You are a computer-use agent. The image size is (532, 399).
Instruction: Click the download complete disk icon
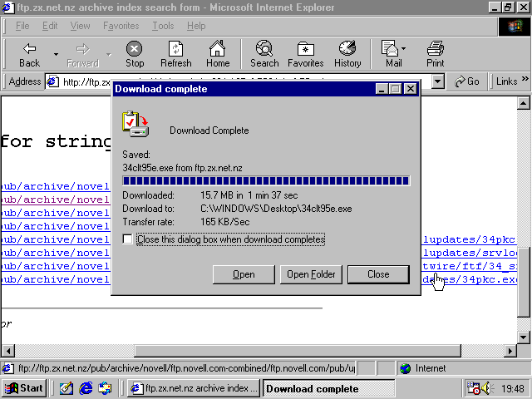pyautogui.click(x=135, y=124)
